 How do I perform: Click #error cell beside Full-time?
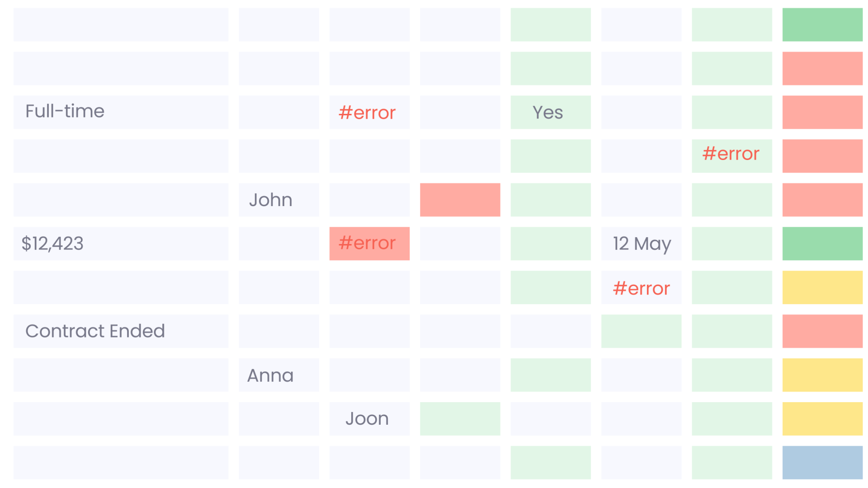coord(369,112)
